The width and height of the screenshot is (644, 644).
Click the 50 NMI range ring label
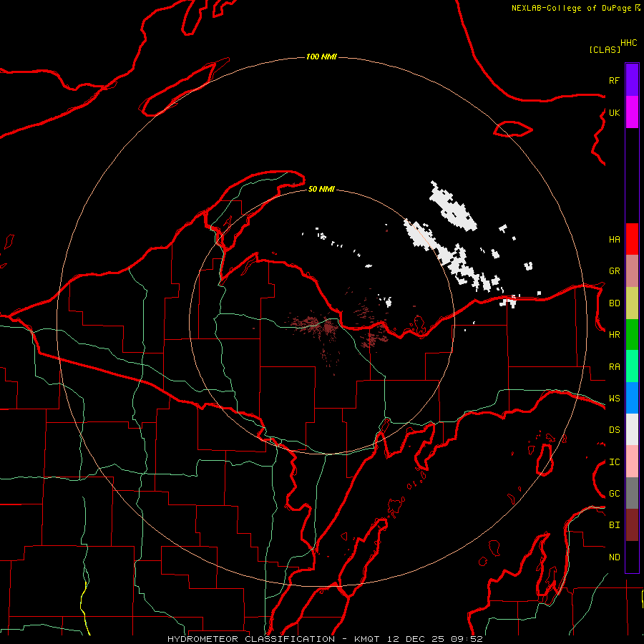[321, 189]
